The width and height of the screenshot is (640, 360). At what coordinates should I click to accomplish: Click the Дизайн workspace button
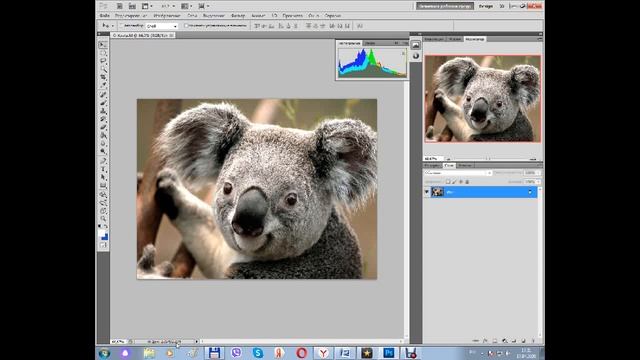(486, 6)
